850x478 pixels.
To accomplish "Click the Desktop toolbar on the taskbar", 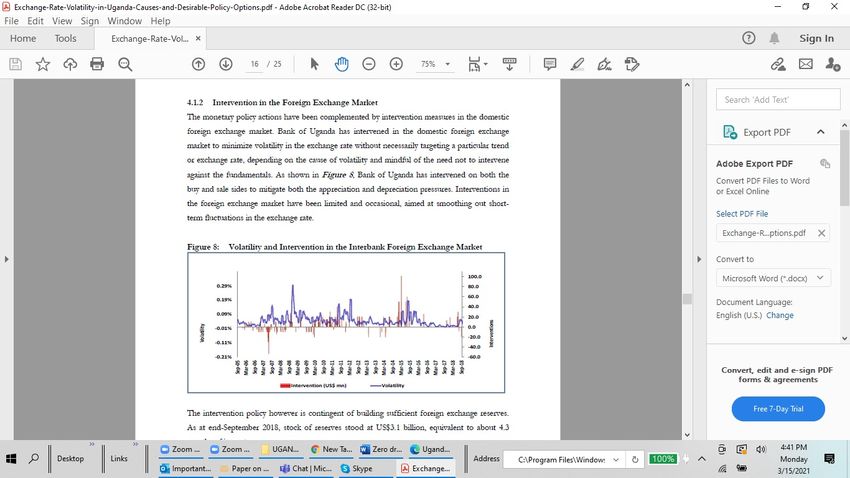I will 70,458.
